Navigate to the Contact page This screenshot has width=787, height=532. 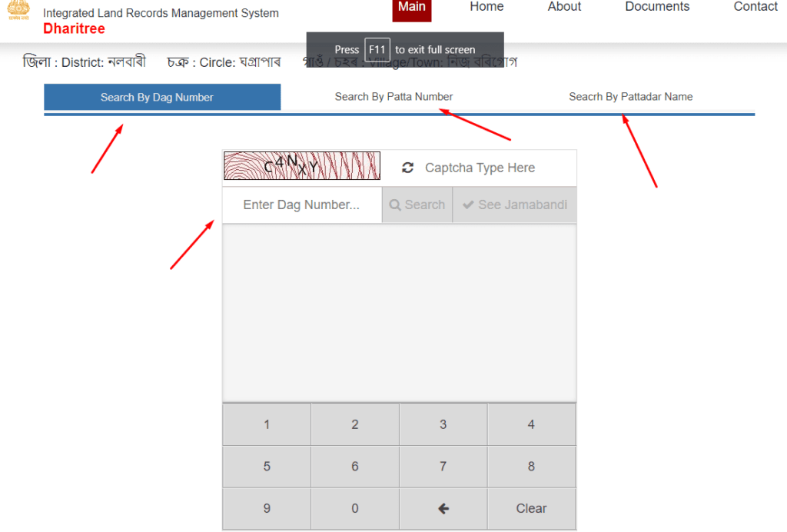(x=755, y=7)
